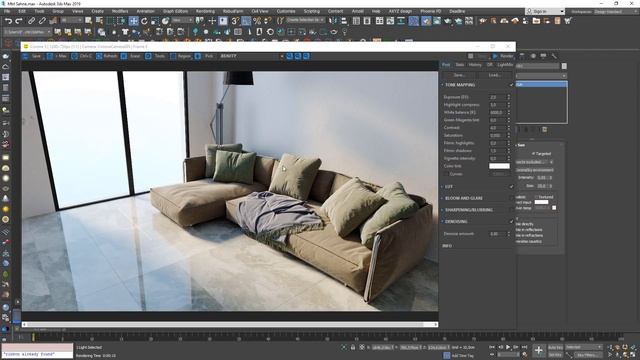Open the Schematic View icon
Image resolution: width=640 pixels, height=360 pixels.
401,21
